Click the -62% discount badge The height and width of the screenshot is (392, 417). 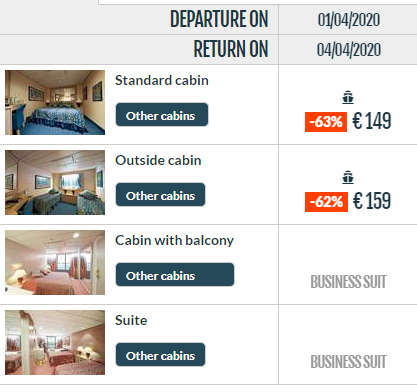(326, 202)
